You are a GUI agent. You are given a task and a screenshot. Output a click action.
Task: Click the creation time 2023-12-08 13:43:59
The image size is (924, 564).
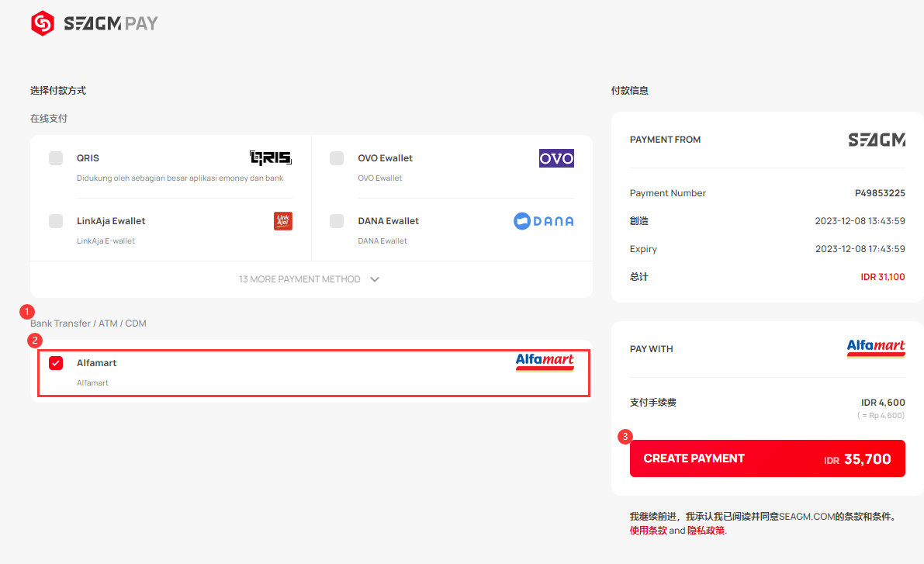(x=860, y=221)
